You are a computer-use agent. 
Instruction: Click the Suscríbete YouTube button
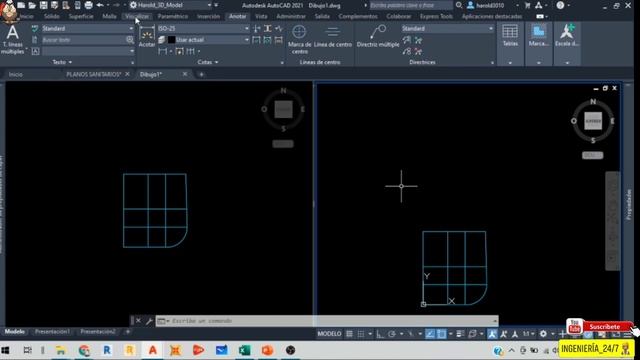pos(604,327)
